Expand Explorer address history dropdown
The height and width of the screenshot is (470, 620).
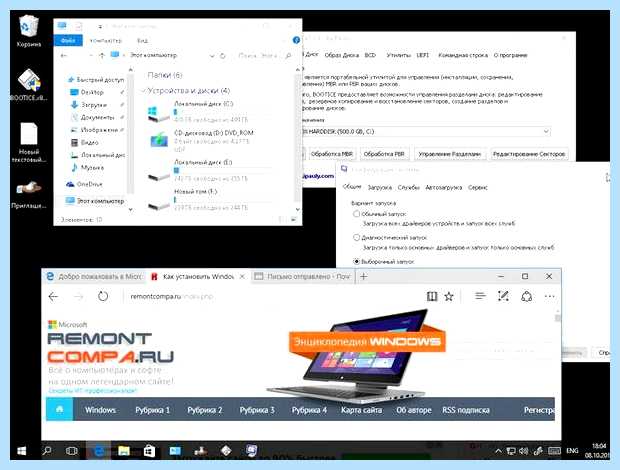(x=212, y=56)
